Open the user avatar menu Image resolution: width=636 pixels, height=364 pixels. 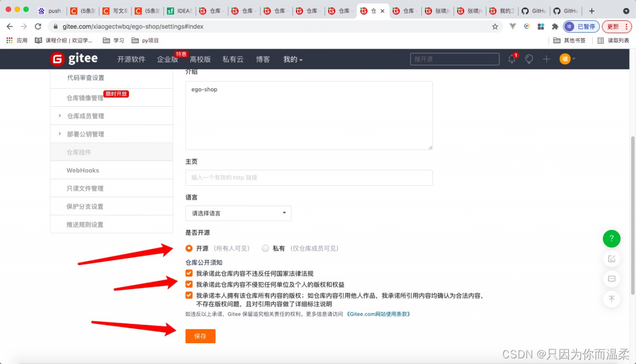point(567,59)
